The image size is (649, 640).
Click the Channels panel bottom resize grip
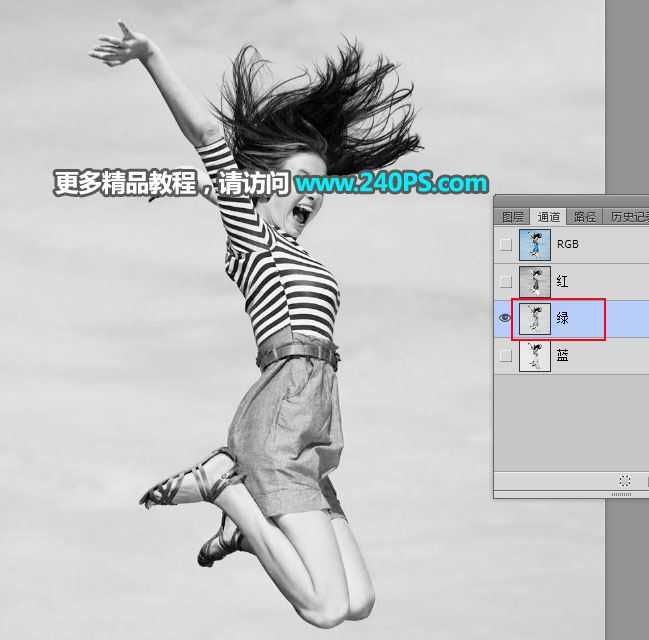[x=621, y=494]
